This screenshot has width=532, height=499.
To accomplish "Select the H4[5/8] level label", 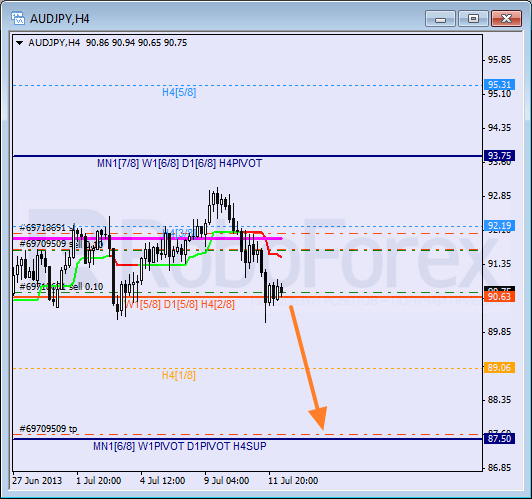I will (179, 92).
